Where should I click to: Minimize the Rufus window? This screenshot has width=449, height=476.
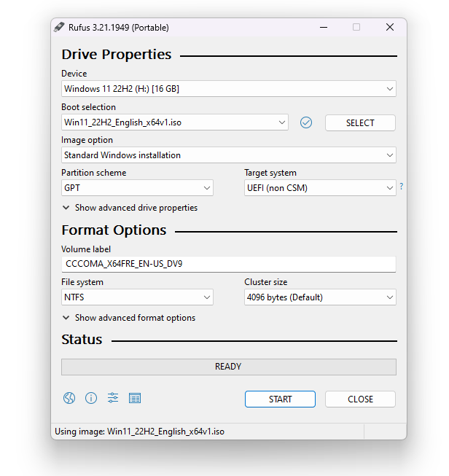click(324, 27)
